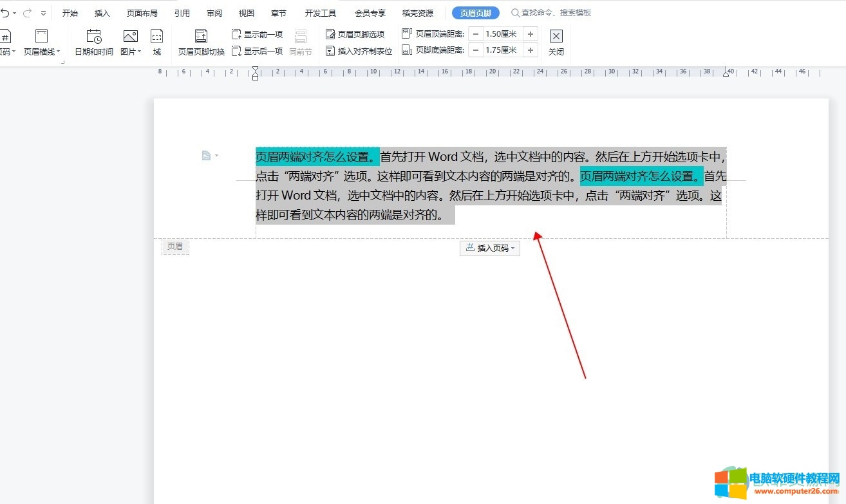846x504 pixels.
Task: Click the 页脚底端距离 footer distance icon
Action: pos(406,50)
